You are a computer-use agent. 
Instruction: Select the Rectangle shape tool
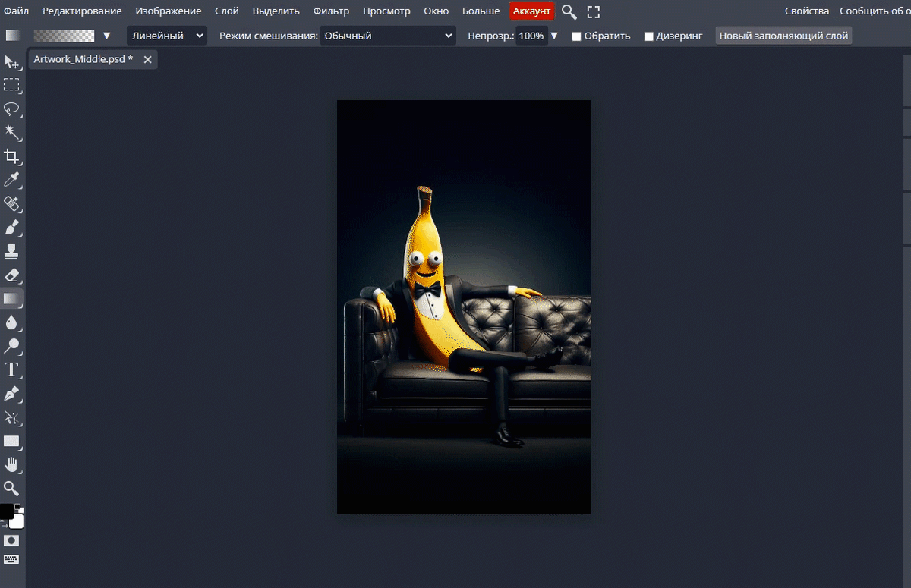click(11, 441)
